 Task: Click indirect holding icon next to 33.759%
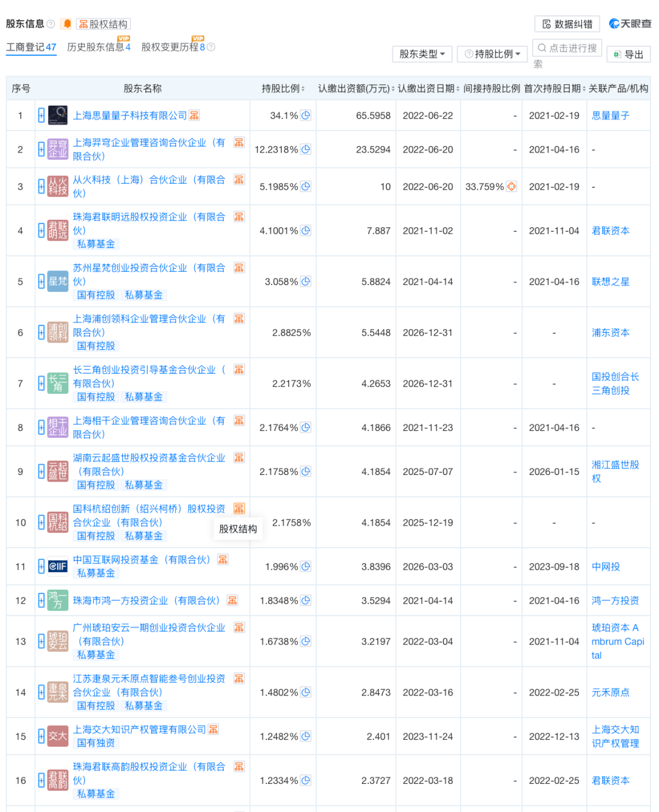pos(511,186)
